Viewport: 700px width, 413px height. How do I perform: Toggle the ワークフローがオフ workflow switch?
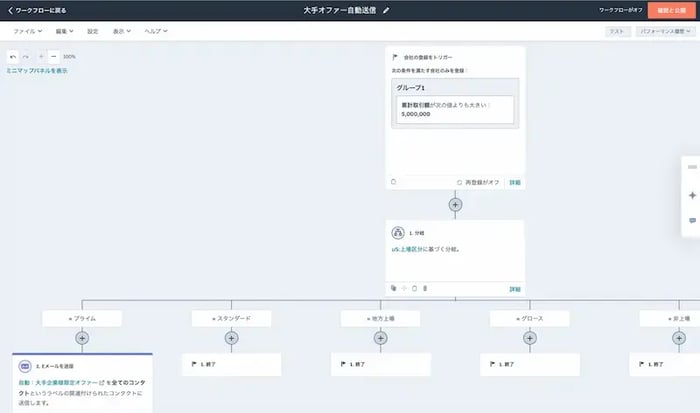pyautogui.click(x=621, y=10)
